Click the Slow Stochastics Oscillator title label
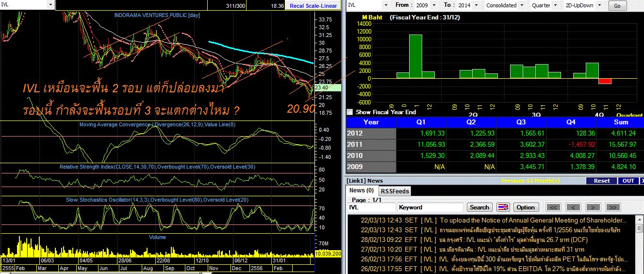This screenshot has width=644, height=274. point(157,200)
